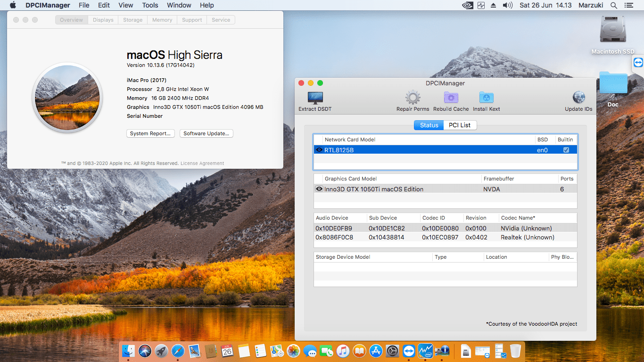Launch Siri from the dock

point(145,351)
